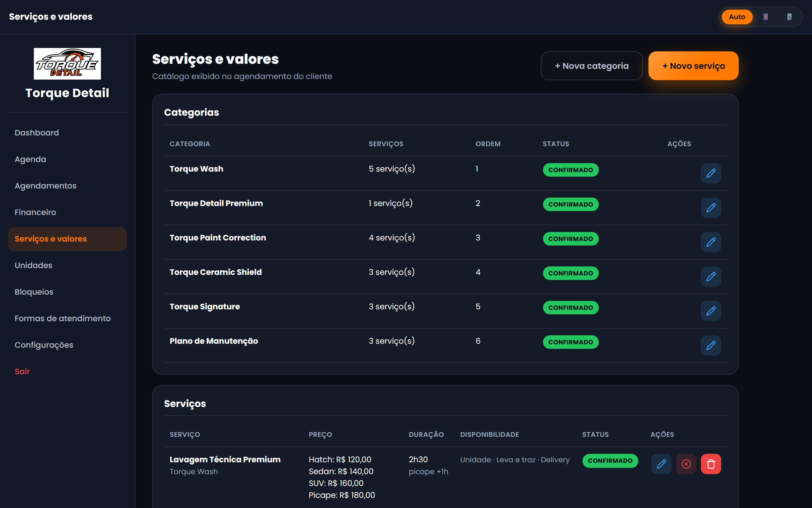Edit the Torque Signature category
Screen dimensions: 812x508
point(711,311)
